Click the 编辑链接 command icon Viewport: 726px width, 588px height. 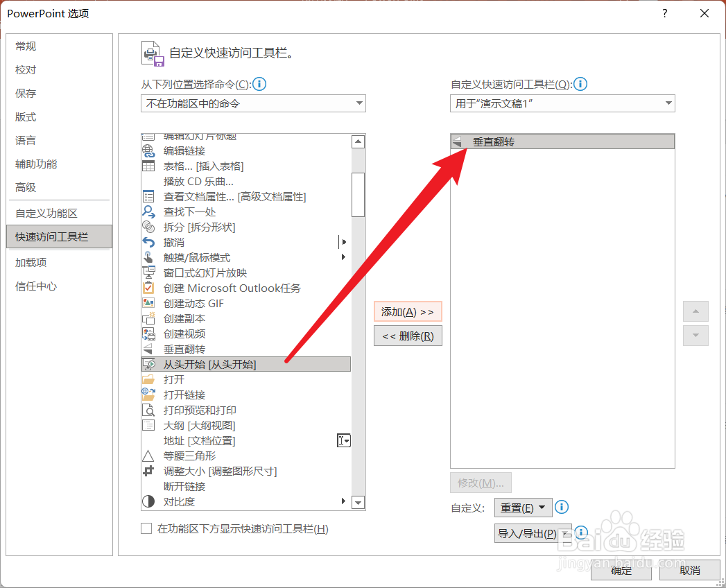pos(148,150)
